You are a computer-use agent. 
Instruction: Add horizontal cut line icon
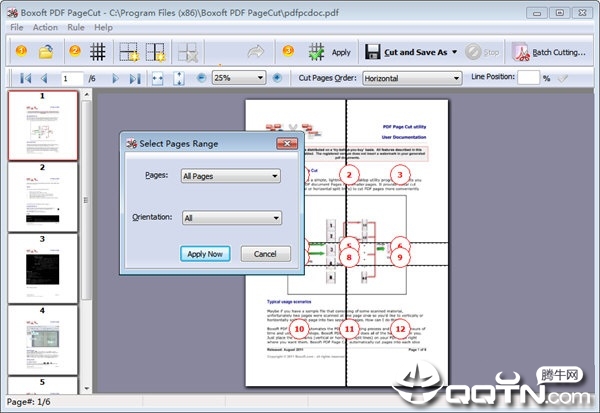click(x=129, y=52)
